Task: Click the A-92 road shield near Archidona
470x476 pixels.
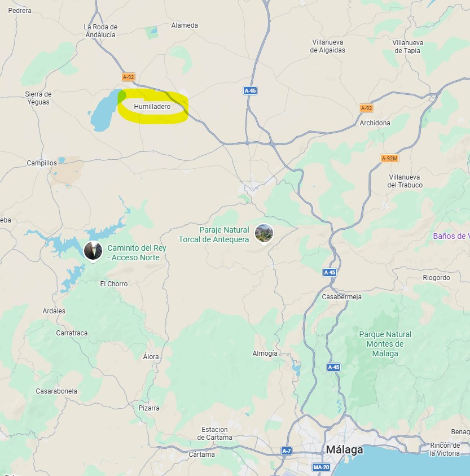Action: coord(366,108)
